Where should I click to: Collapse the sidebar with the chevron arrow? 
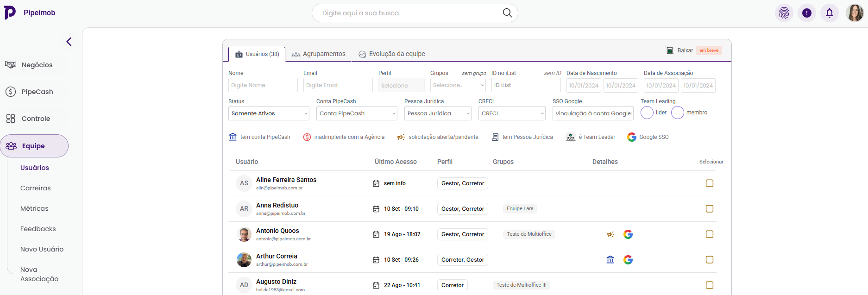coord(69,42)
